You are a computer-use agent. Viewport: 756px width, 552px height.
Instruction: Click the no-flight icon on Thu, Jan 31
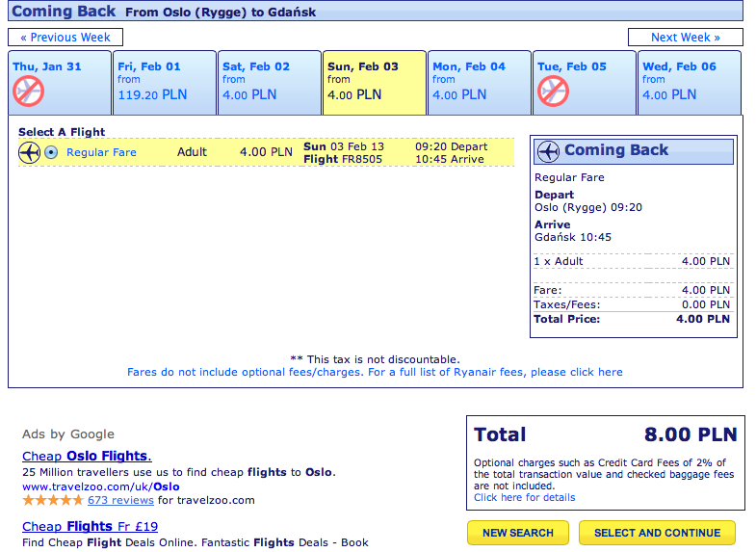click(x=29, y=92)
